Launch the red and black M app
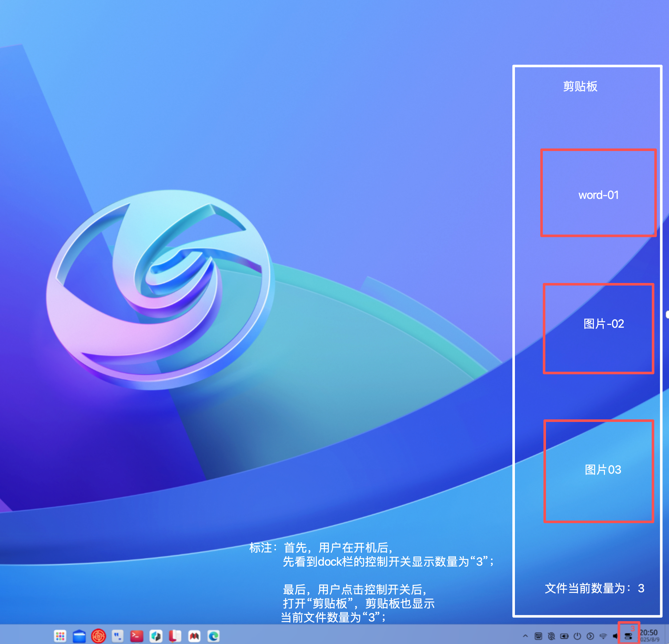Screen dimensions: 669x644 click(194, 636)
